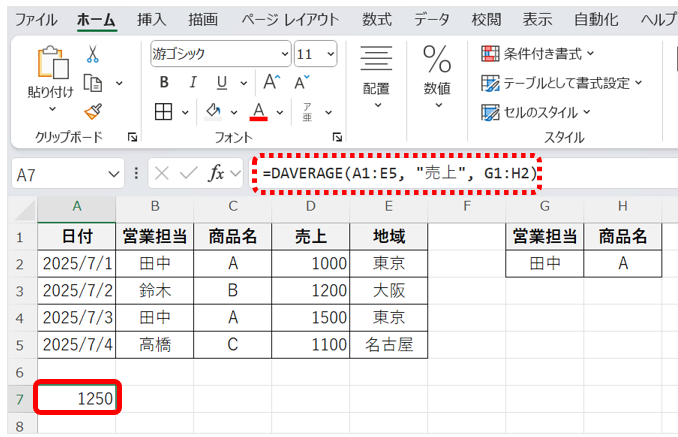Open the 配置 alignment group
This screenshot has width=678, height=437.
[376, 77]
